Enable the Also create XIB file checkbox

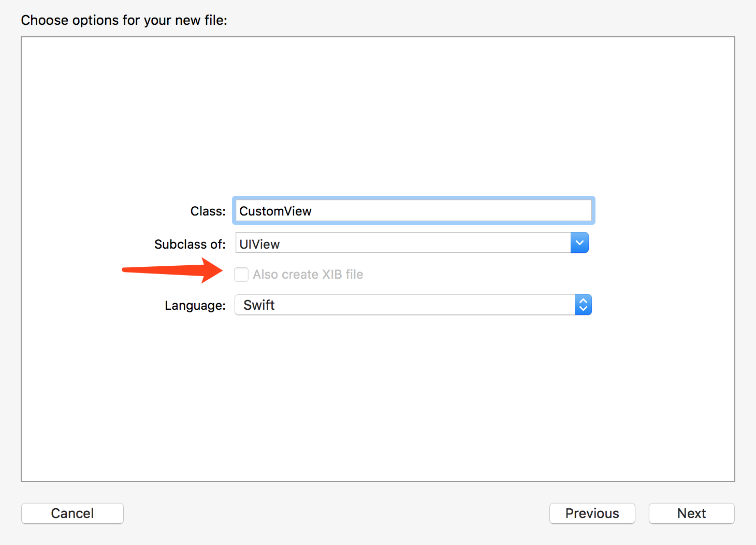tap(241, 275)
